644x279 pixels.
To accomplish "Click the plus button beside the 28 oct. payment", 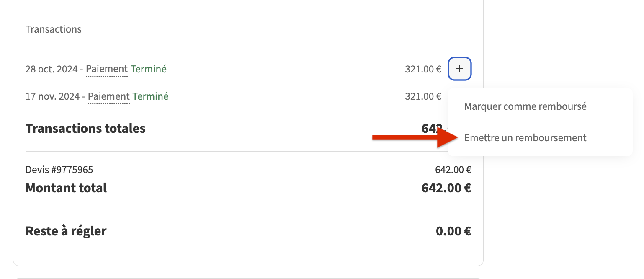I will point(460,69).
